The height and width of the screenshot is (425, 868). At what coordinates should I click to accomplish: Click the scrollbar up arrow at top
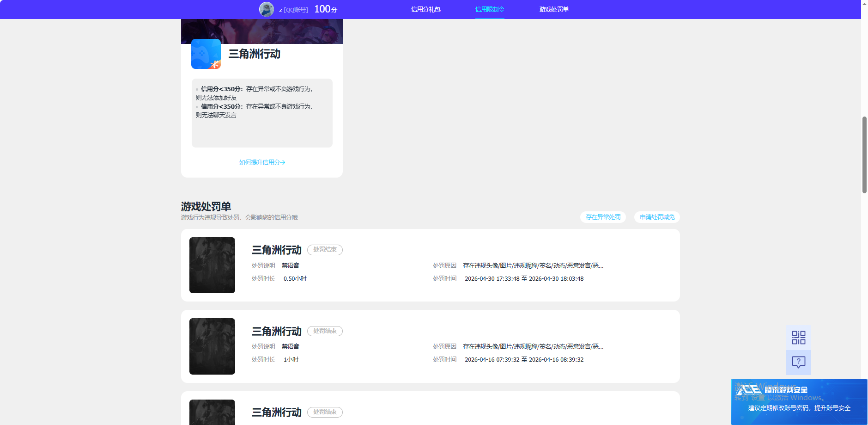tap(864, 3)
